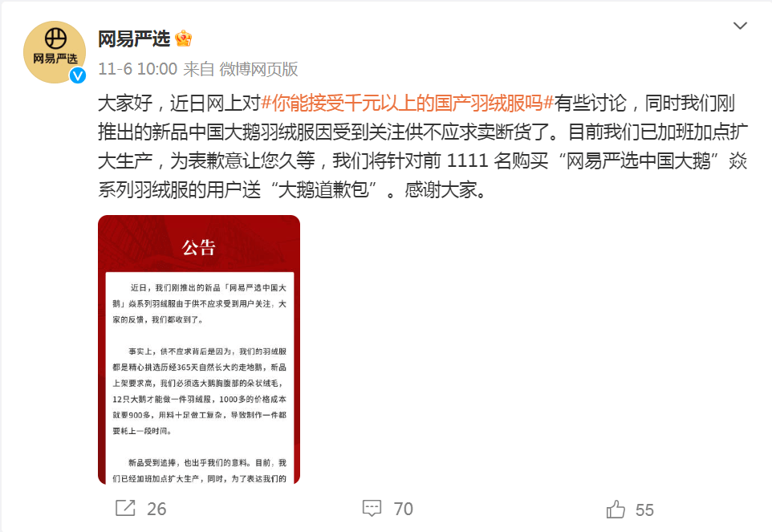
Task: Click the 微博网页版 source link
Action: (258, 69)
